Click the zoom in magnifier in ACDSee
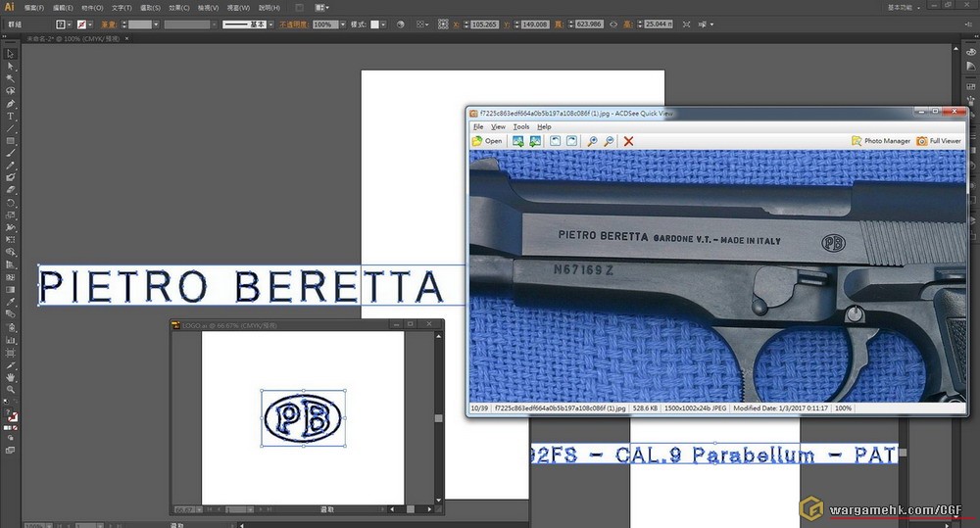The image size is (980, 528). click(x=592, y=141)
